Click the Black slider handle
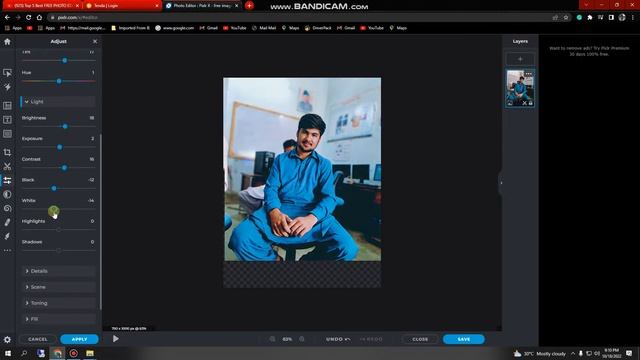640x360 pixels. click(54, 189)
